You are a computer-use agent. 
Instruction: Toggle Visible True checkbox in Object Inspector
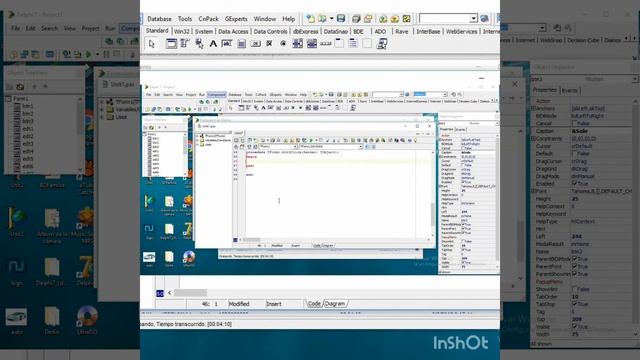point(575,327)
